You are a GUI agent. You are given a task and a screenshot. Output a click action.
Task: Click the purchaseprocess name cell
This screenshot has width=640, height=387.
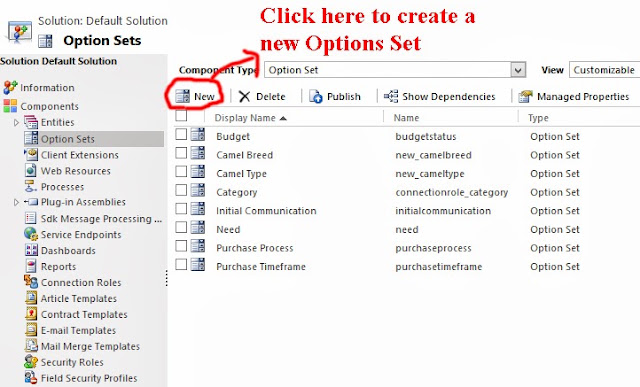[433, 248]
